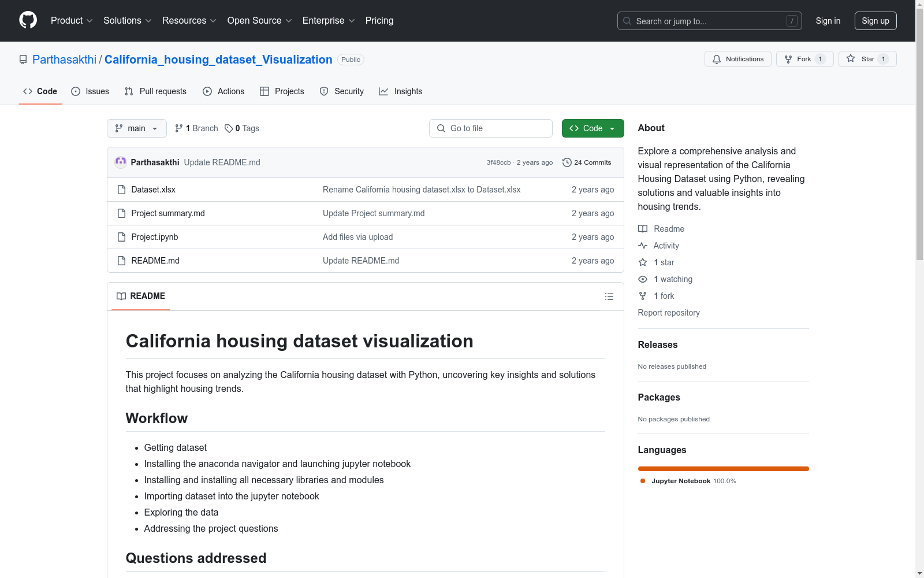
Task: Expand the Solutions menu
Action: 128,21
